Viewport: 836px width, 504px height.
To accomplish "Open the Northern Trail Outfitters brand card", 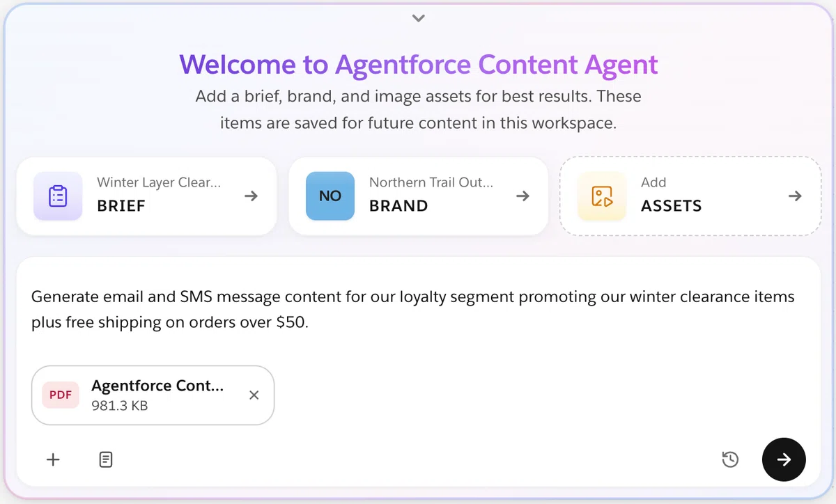I will pyautogui.click(x=418, y=196).
